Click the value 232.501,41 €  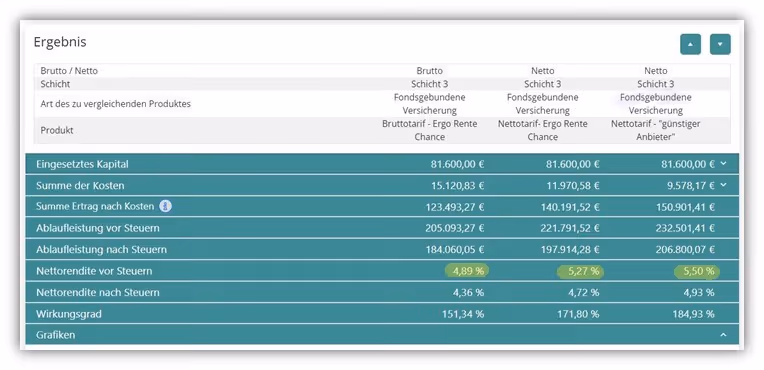[x=685, y=228]
